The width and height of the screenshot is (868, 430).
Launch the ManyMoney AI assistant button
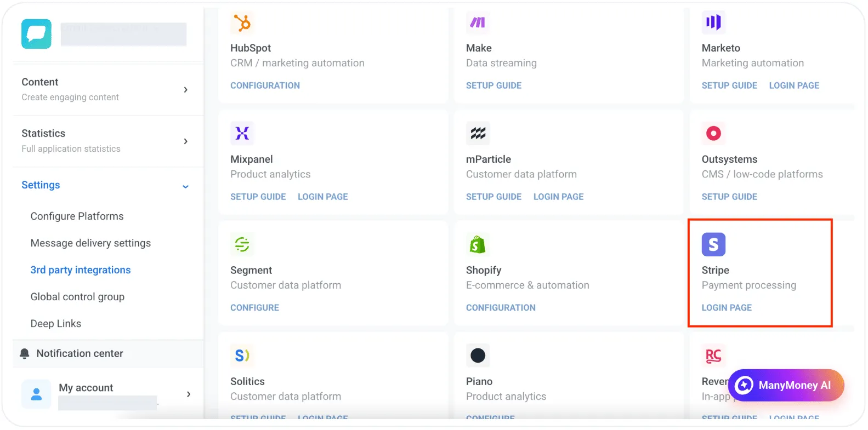pyautogui.click(x=786, y=385)
